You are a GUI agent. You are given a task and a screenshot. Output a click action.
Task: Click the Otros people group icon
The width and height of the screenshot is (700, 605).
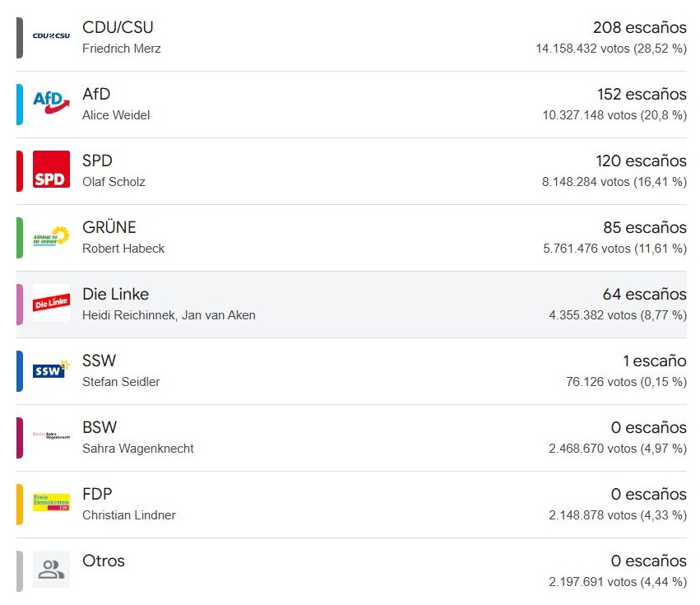click(51, 569)
